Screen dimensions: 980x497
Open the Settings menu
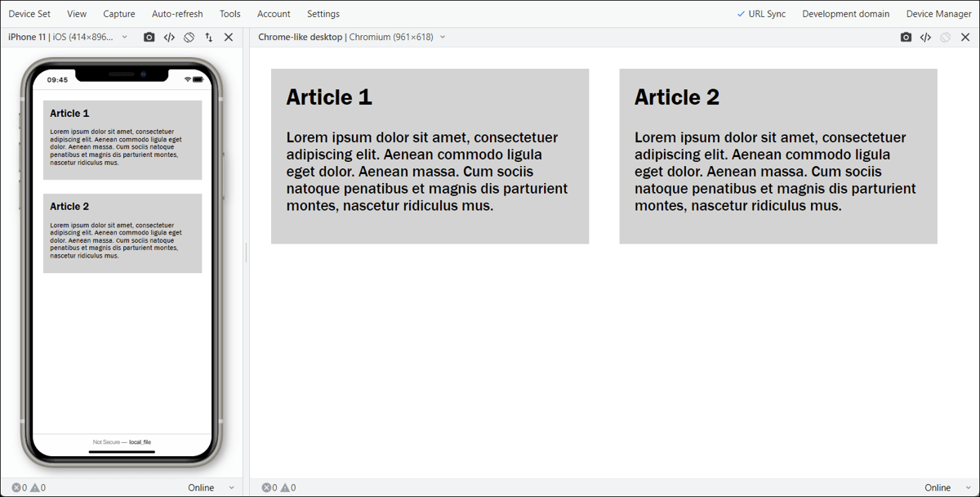pos(323,13)
